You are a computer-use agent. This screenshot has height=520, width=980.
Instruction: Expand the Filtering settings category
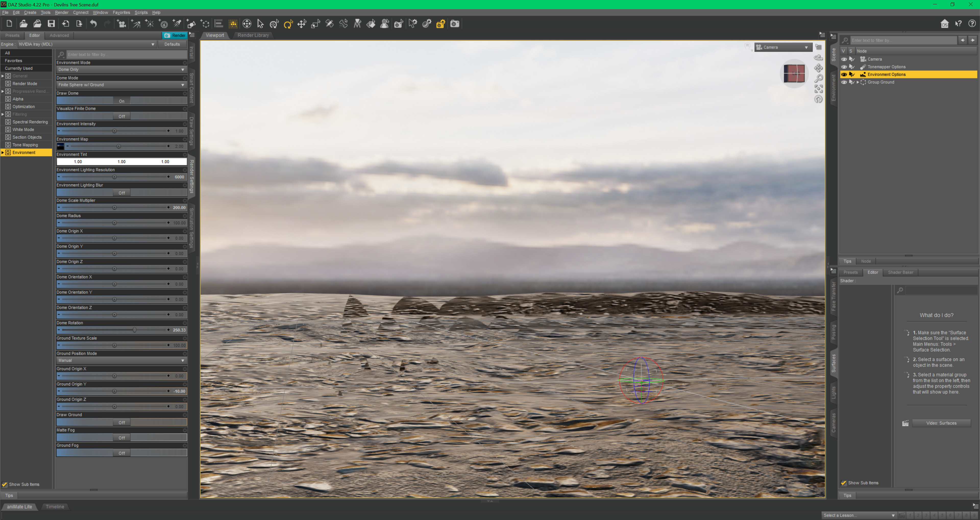coord(3,114)
